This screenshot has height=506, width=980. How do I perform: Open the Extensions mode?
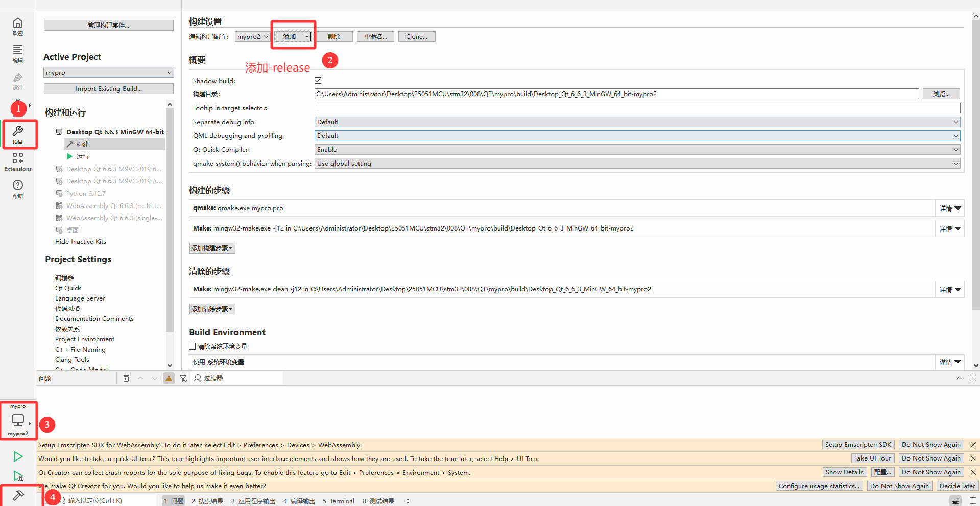(x=18, y=162)
